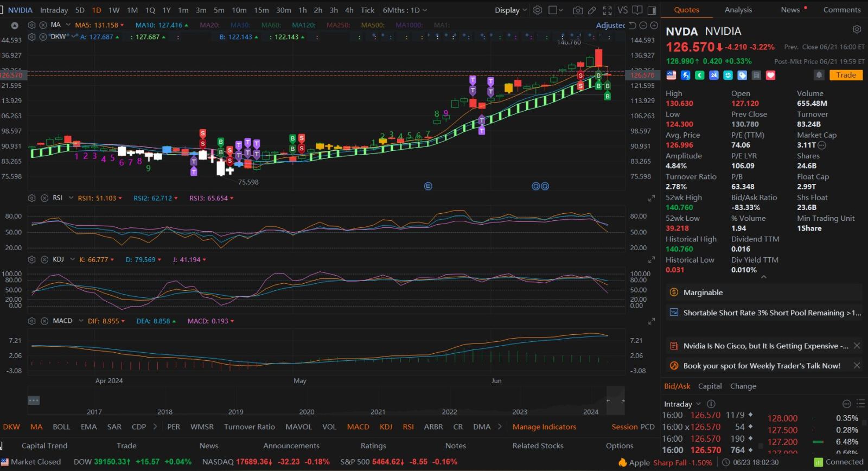Screen dimensions: 868x471
Task: Toggle the right sidebar panel icon
Action: pyautogui.click(x=652, y=10)
